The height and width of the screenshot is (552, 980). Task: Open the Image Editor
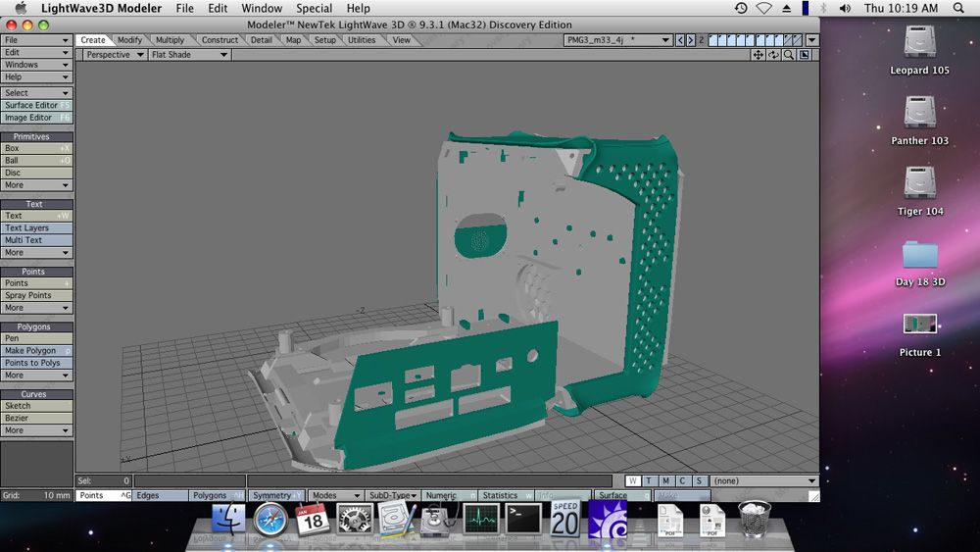point(36,118)
